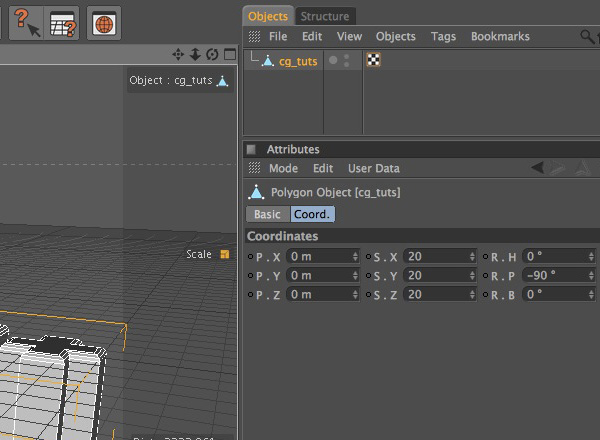
Task: Select cg_tuts in the object list
Action: 298,61
